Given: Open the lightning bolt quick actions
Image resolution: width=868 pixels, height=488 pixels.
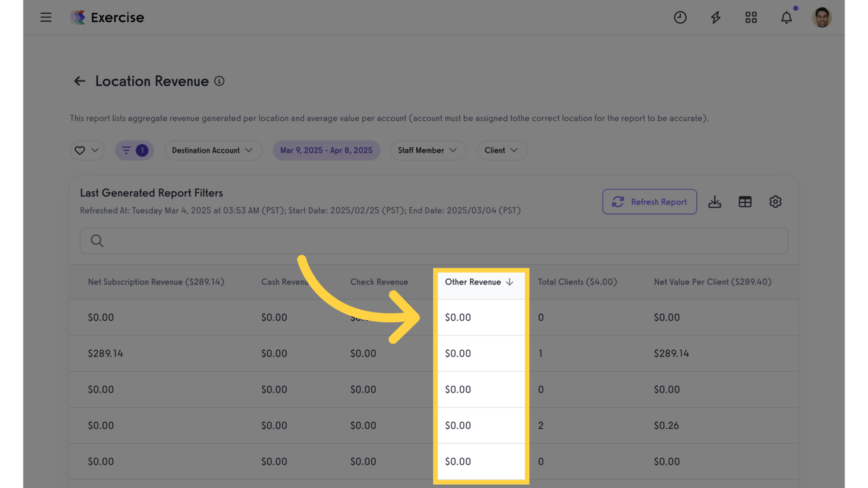Looking at the screenshot, I should pos(715,17).
